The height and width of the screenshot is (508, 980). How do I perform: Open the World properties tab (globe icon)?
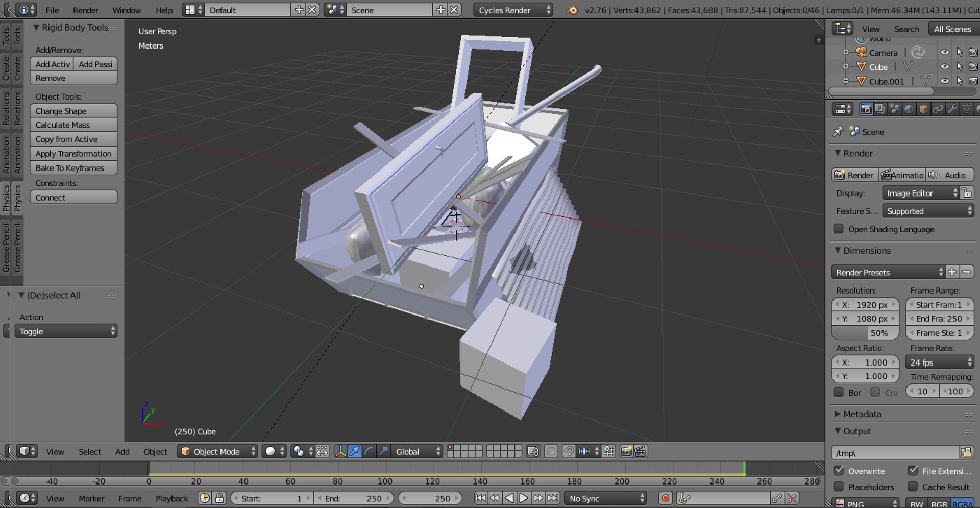[x=909, y=109]
